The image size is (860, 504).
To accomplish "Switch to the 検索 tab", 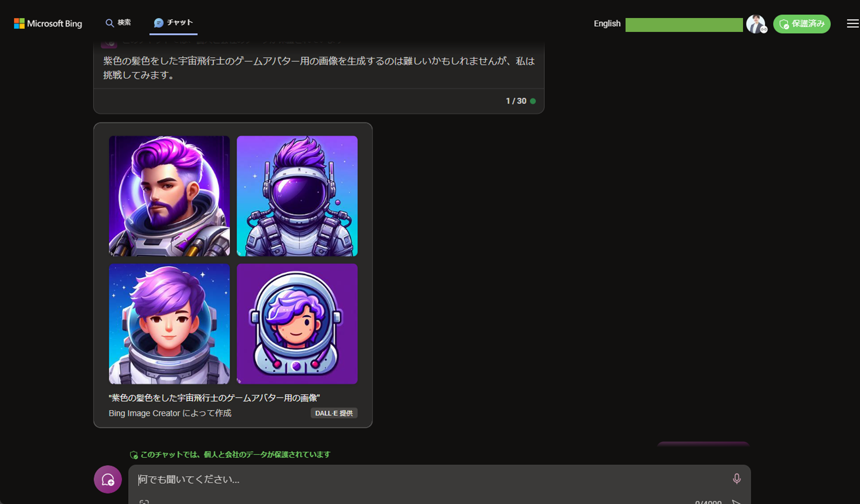I will [118, 23].
